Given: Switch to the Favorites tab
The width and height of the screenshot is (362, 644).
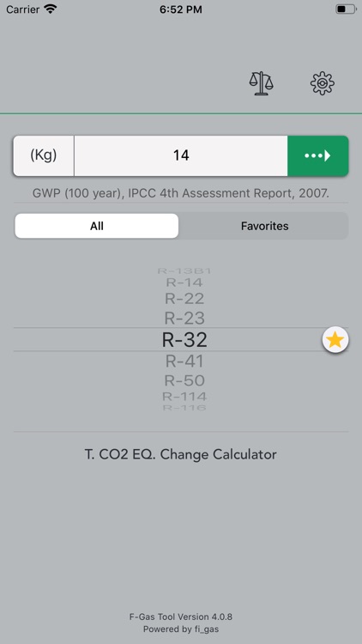Looking at the screenshot, I should point(264,226).
